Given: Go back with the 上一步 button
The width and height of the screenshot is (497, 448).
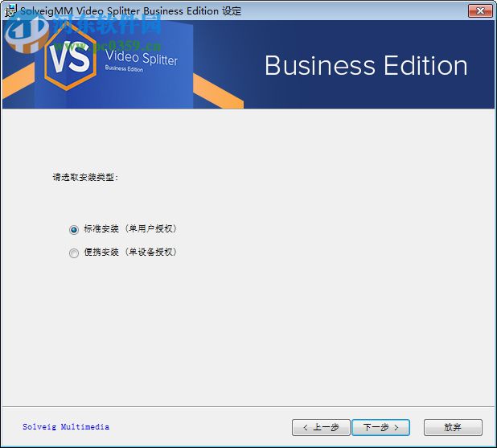Looking at the screenshot, I should (321, 427).
